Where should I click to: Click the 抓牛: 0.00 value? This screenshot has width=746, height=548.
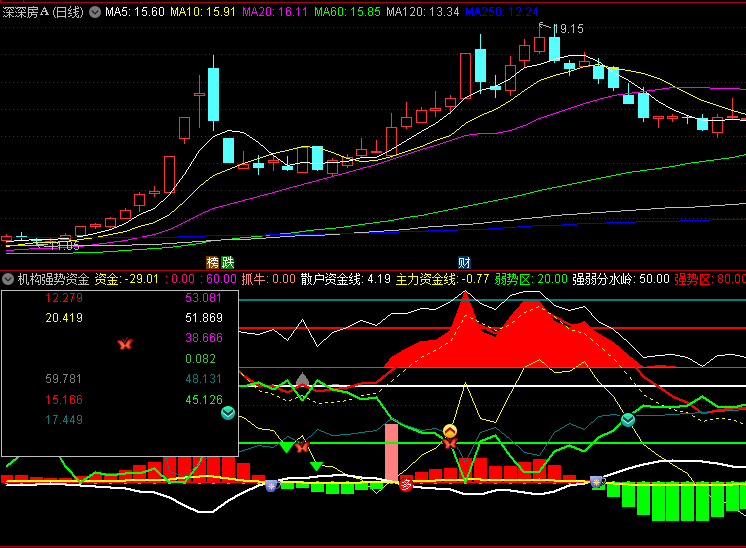pos(268,279)
